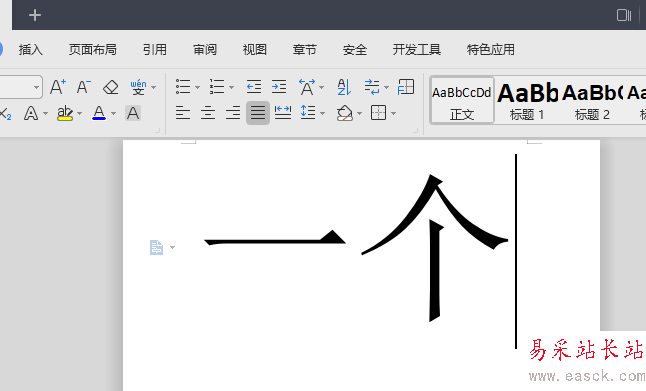Expand line spacing dropdown arrow
The image size is (646, 391).
[x=322, y=113]
